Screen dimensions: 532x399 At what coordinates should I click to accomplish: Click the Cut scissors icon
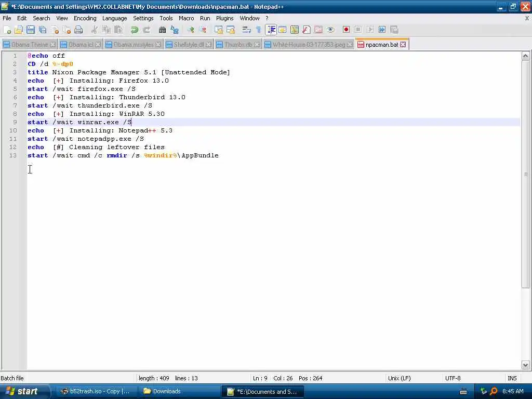coord(95,30)
